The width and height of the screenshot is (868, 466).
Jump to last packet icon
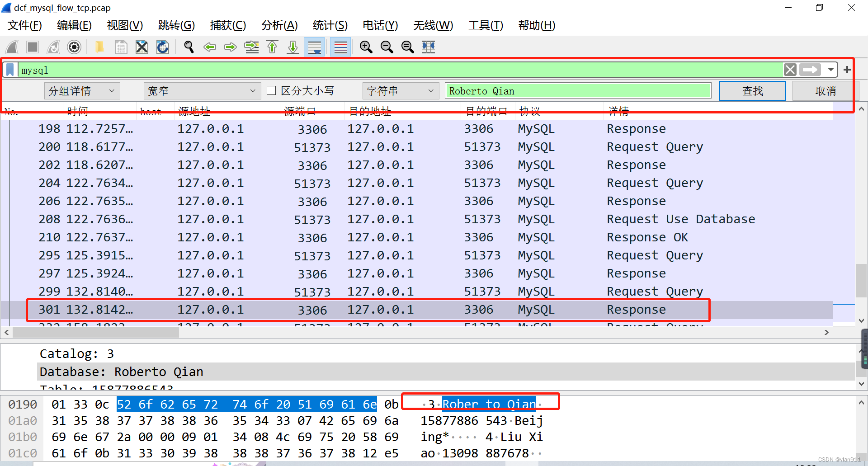pyautogui.click(x=293, y=47)
